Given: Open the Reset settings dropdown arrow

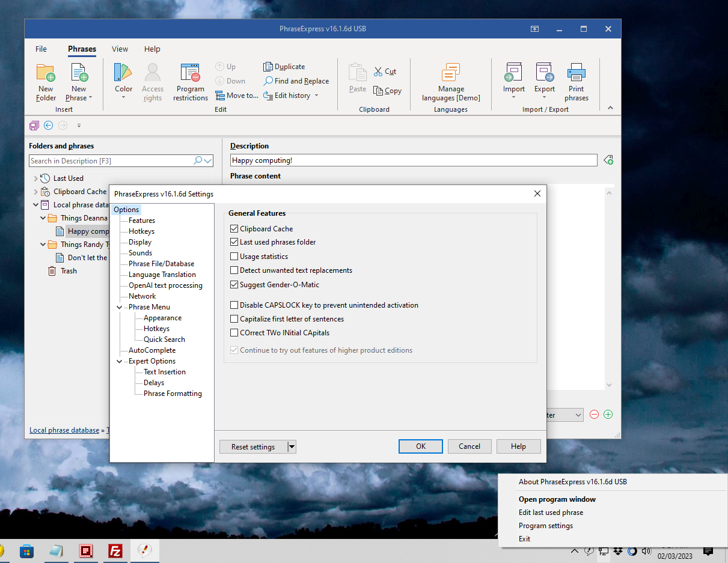Looking at the screenshot, I should [292, 446].
